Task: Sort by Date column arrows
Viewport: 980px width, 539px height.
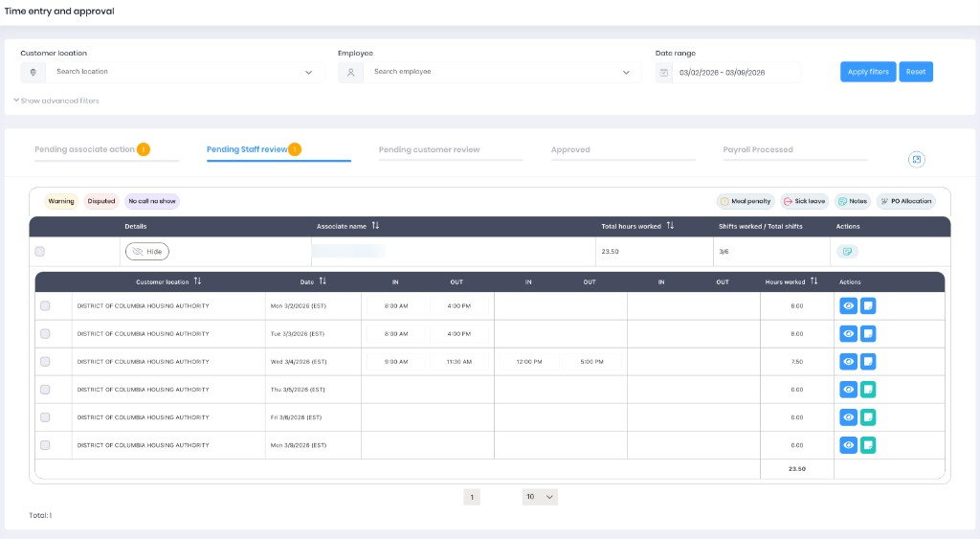Action: (x=323, y=281)
